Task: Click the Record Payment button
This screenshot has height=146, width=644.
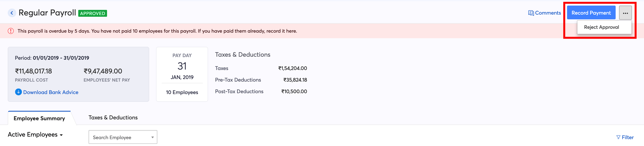Action: click(x=591, y=13)
